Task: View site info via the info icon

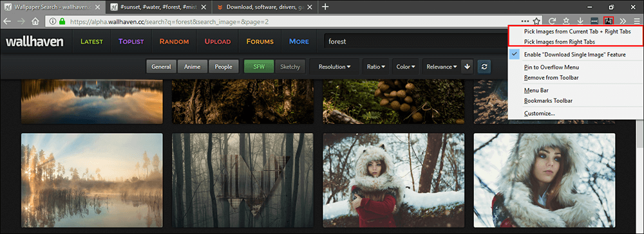Action: 53,21
